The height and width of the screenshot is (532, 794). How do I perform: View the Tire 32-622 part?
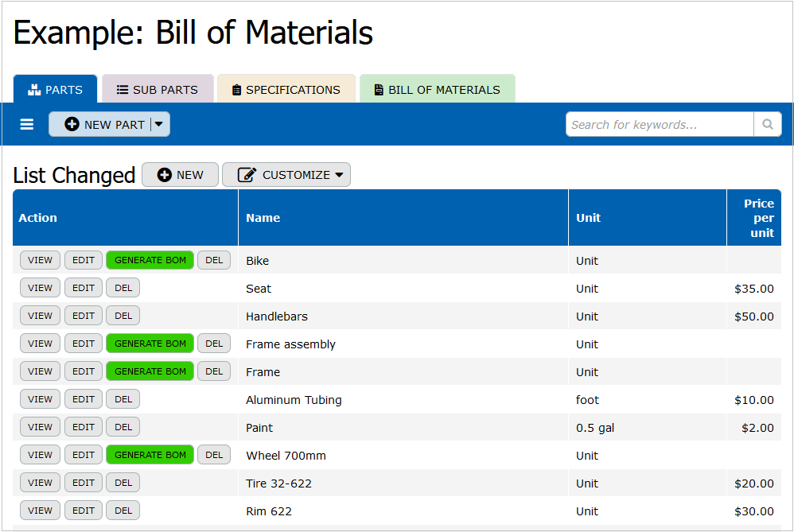click(40, 483)
